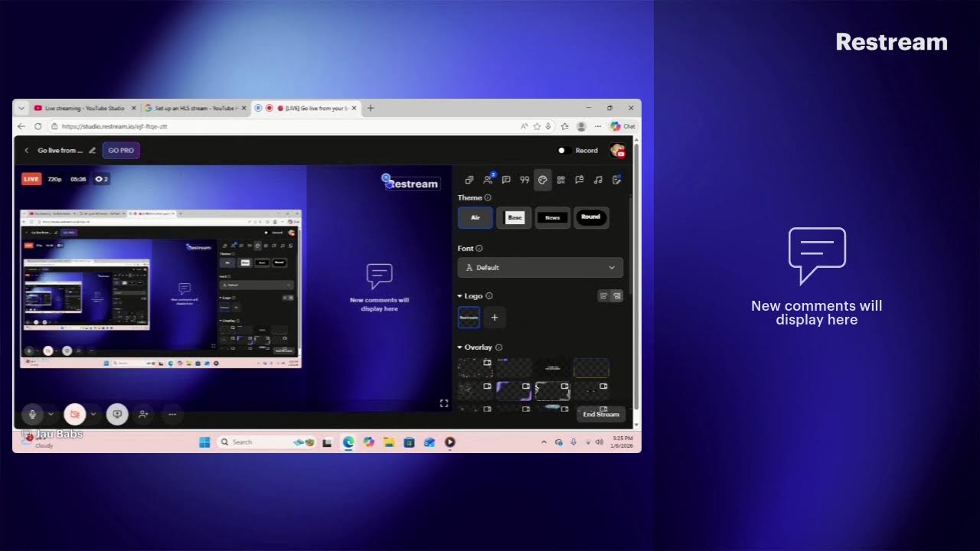Select the Base theme
Image resolution: width=980 pixels, height=551 pixels.
[514, 217]
